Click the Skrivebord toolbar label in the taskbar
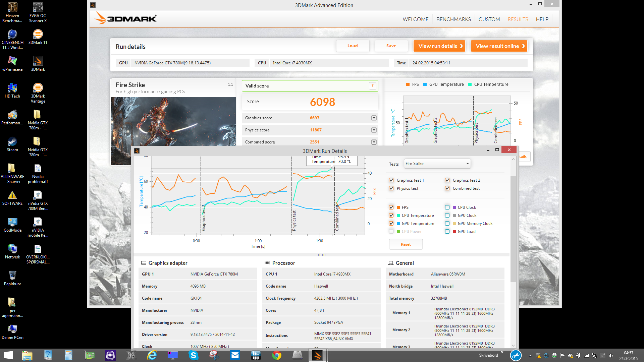Image resolution: width=644 pixels, height=362 pixels. pyautogui.click(x=488, y=355)
